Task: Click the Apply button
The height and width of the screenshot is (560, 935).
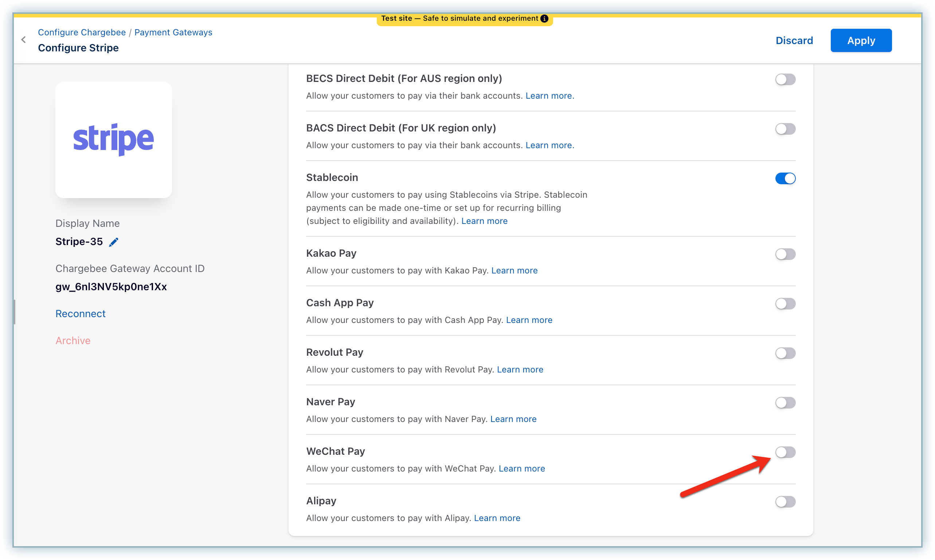Action: coord(861,40)
